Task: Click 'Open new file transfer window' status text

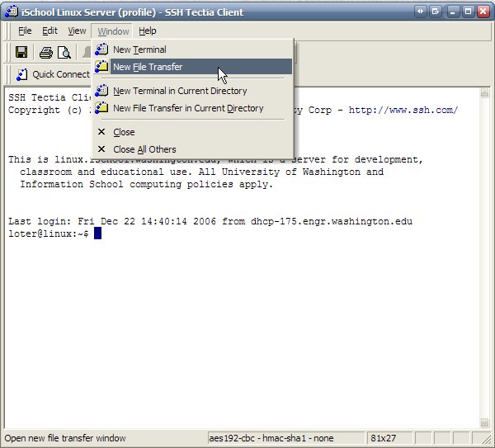Action: (x=65, y=438)
